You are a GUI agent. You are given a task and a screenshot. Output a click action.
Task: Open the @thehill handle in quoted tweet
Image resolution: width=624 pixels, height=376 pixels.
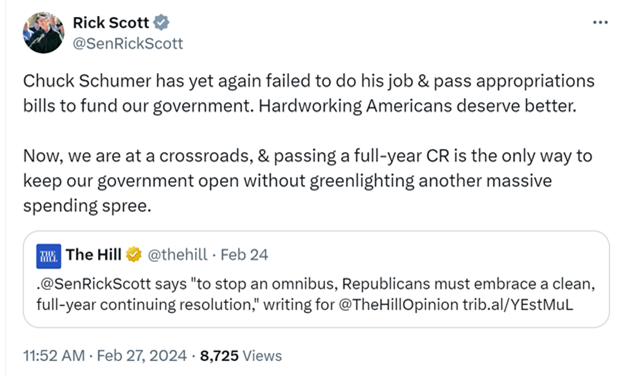[x=177, y=255]
